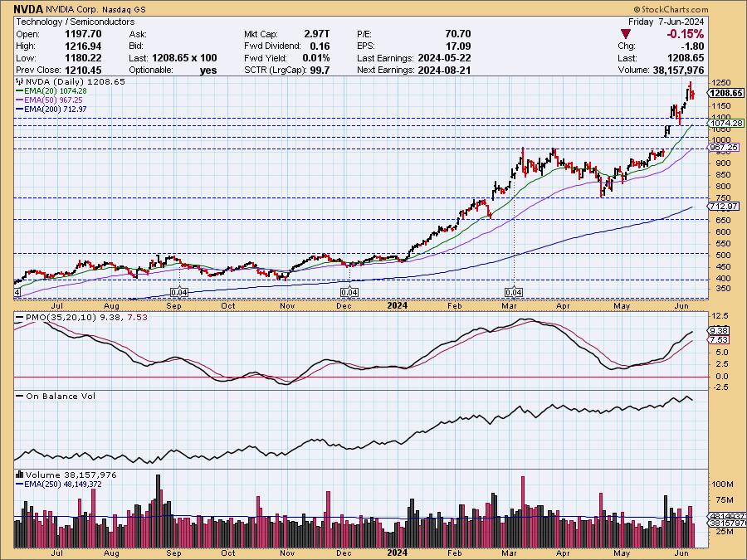Click the On Balance Vol legend marker

coord(19,397)
